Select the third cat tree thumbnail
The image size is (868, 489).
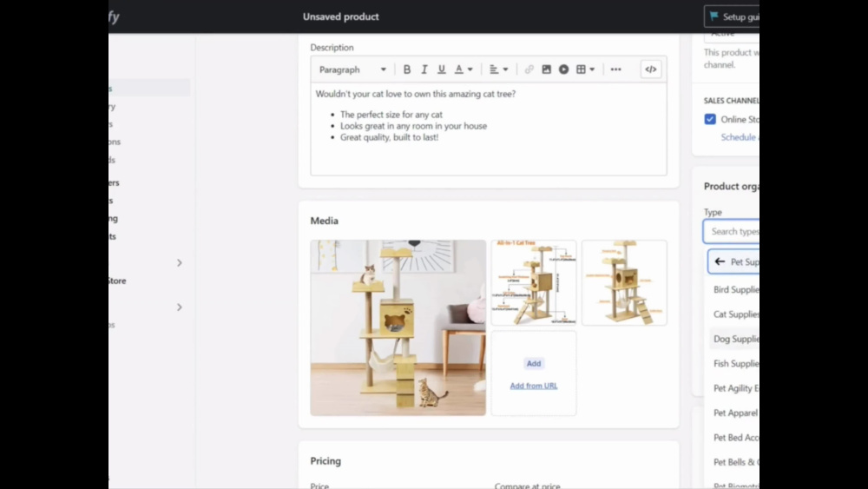point(624,282)
